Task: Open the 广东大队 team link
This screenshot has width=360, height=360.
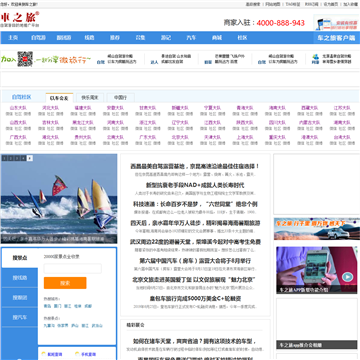Action: coord(148,137)
